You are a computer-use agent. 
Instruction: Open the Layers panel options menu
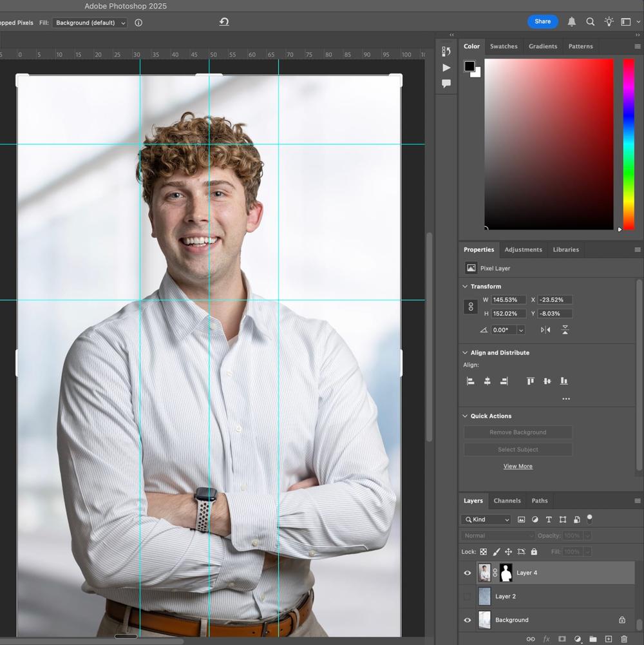[638, 501]
